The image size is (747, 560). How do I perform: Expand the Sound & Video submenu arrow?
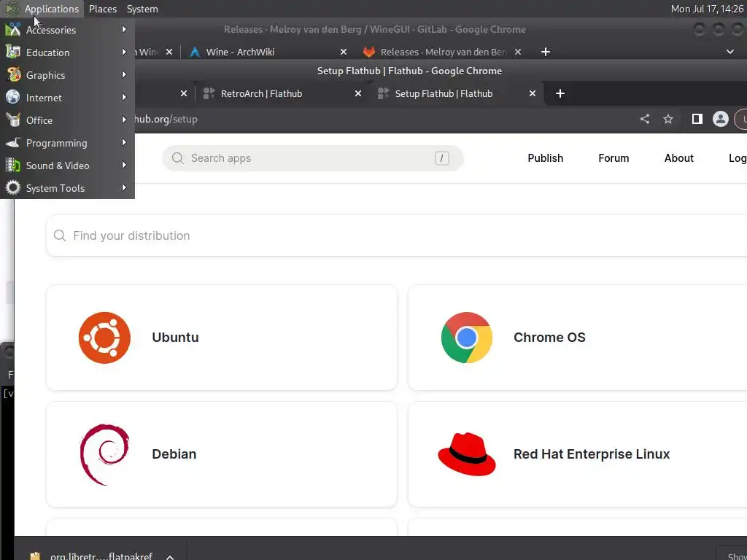click(124, 166)
